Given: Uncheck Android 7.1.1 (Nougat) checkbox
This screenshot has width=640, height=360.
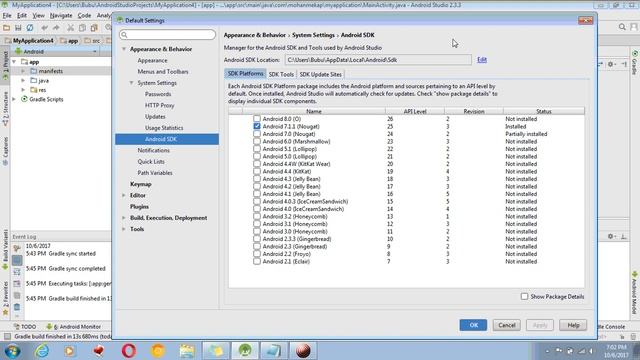Looking at the screenshot, I should click(x=257, y=126).
